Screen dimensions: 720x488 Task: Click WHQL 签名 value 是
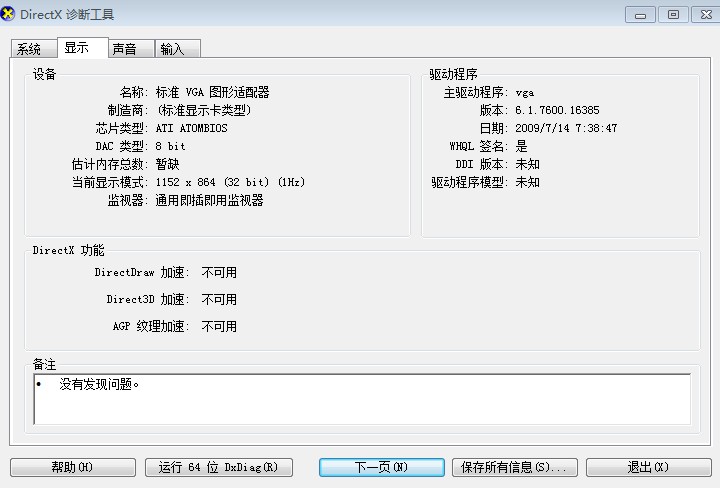pos(521,146)
